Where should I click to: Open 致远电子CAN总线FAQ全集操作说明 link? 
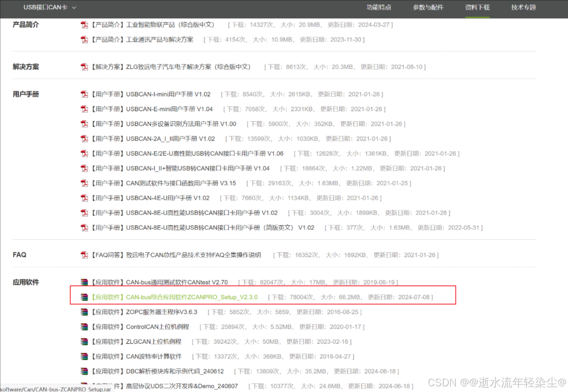click(x=176, y=255)
